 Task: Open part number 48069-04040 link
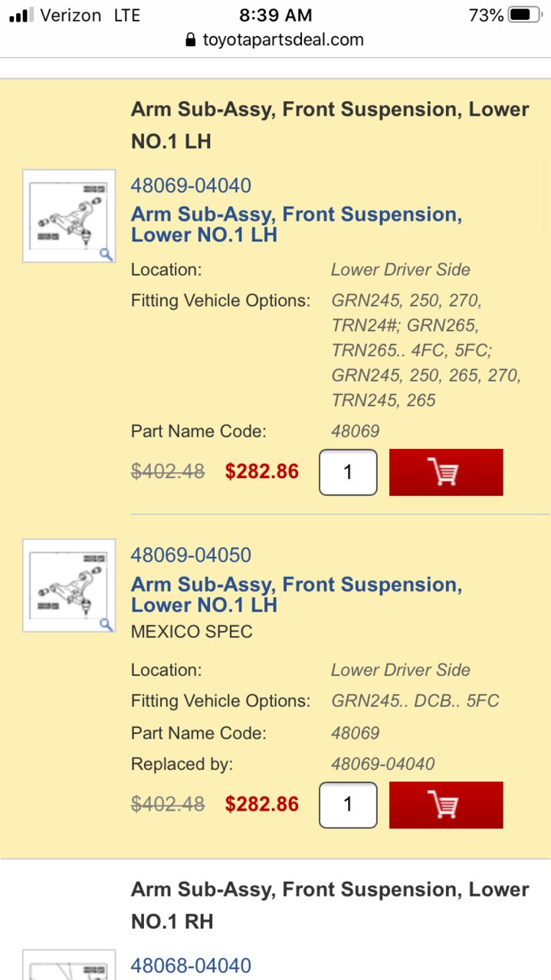(x=191, y=185)
